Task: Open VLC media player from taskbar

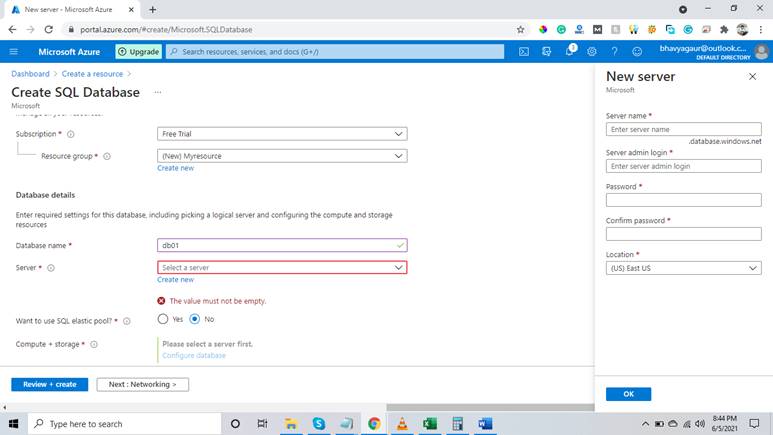Action: (x=402, y=424)
